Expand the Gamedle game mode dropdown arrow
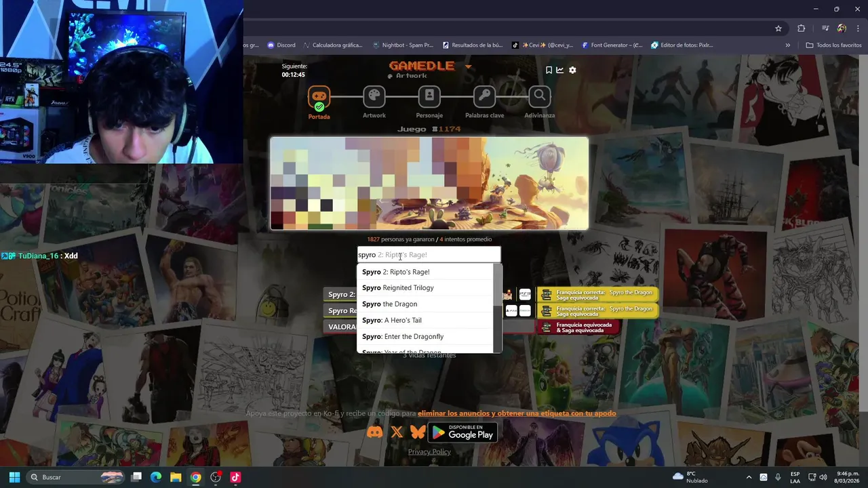This screenshot has width=868, height=488. (468, 66)
